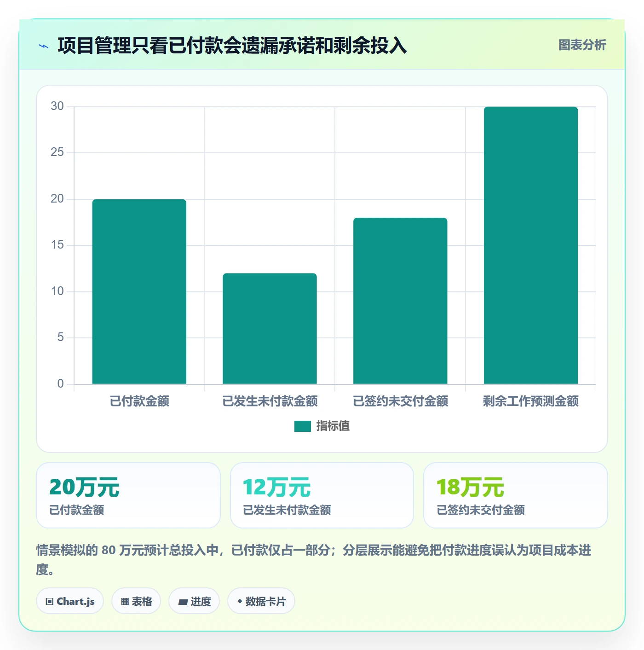
Task: Click the 表格 tag chip
Action: click(x=136, y=601)
